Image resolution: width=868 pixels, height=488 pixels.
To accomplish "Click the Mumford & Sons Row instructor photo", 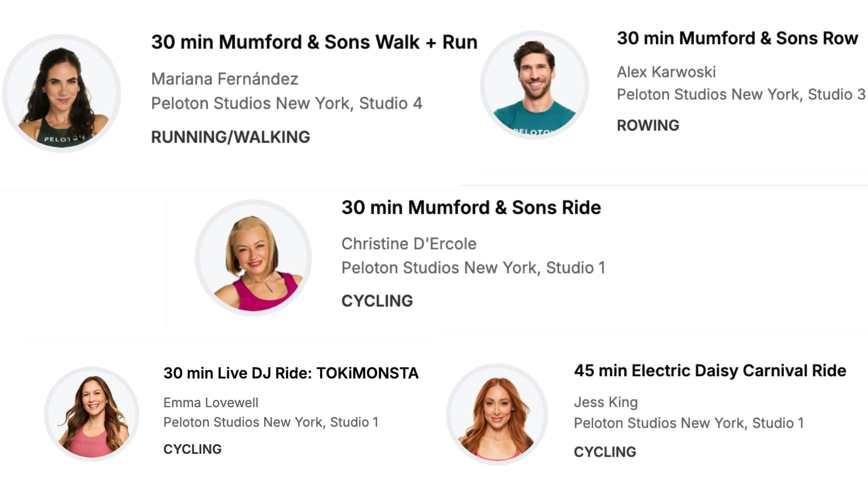I will click(535, 86).
